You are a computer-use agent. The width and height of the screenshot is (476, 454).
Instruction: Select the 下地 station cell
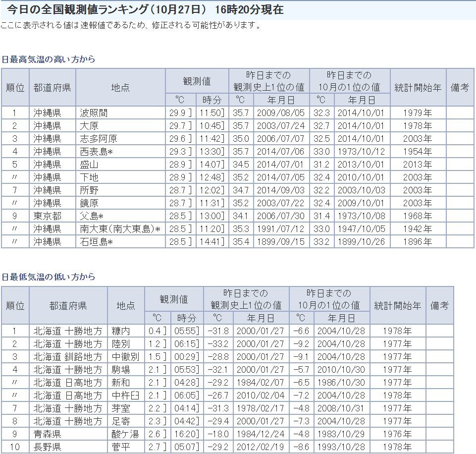tap(120, 177)
